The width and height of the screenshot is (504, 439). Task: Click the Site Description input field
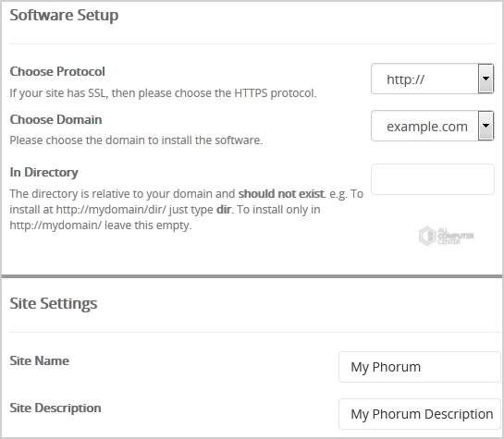pos(420,414)
